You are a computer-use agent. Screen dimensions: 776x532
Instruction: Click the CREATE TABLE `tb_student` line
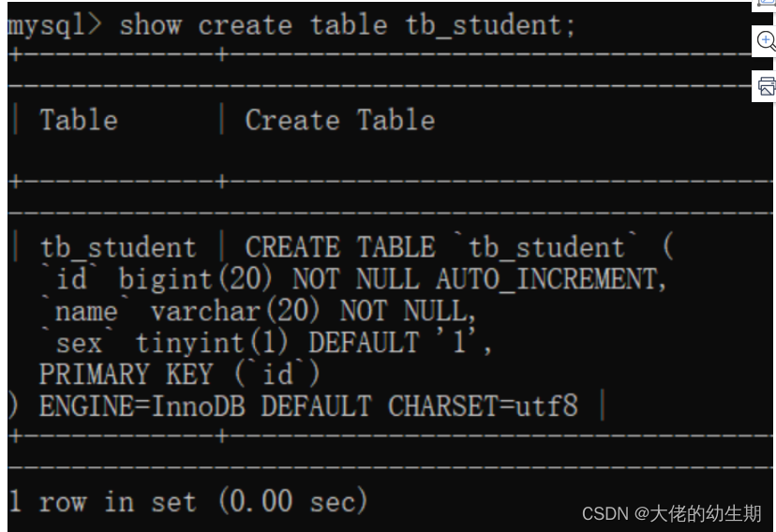pos(459,246)
